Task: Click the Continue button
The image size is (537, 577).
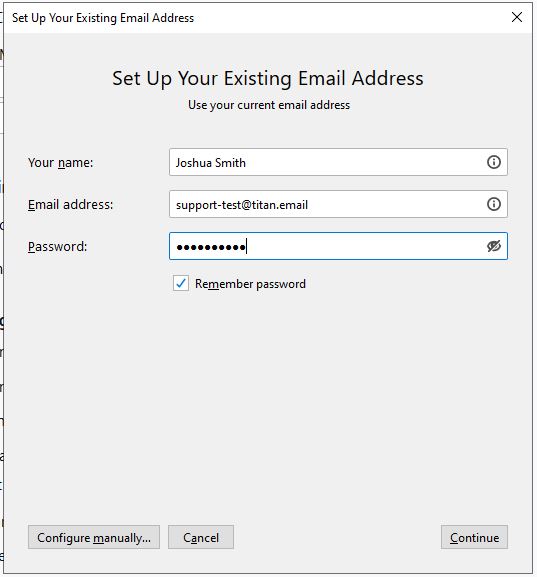Action: pyautogui.click(x=474, y=537)
